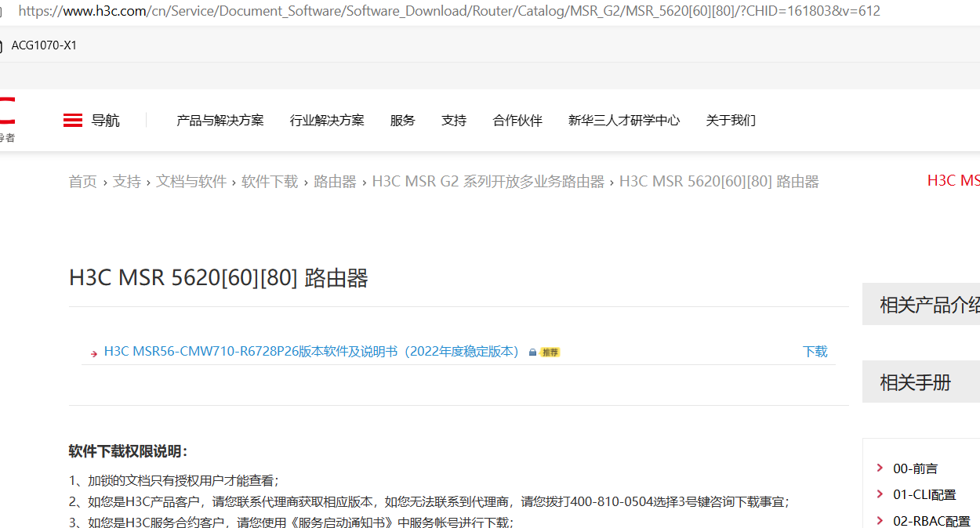
Task: Open 关于我们 menu item
Action: pos(731,121)
